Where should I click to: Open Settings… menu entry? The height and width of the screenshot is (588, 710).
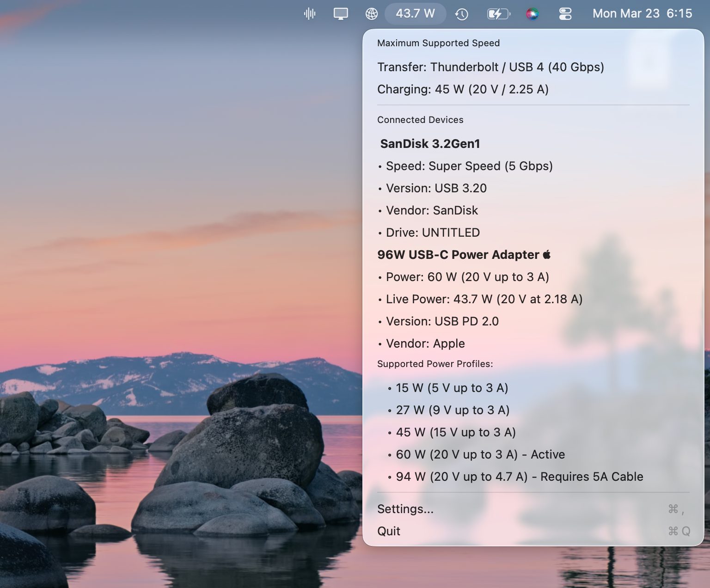pos(533,509)
